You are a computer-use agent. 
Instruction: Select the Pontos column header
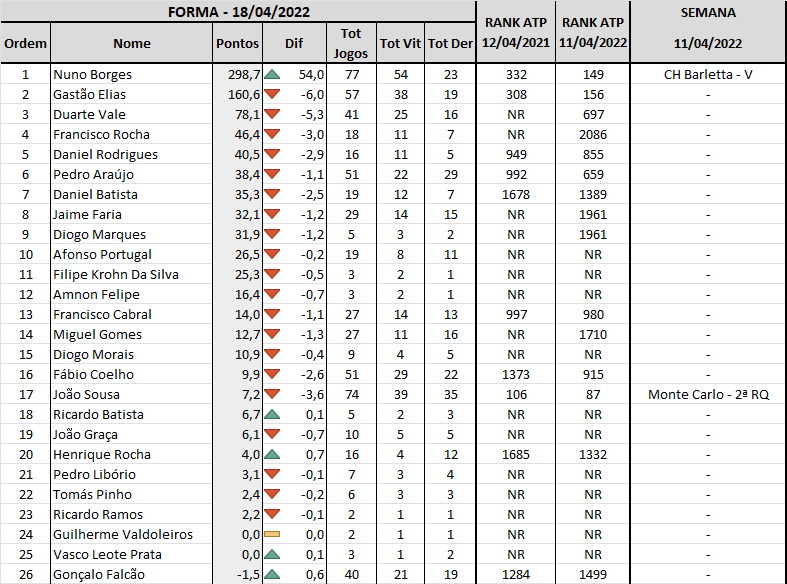(237, 43)
